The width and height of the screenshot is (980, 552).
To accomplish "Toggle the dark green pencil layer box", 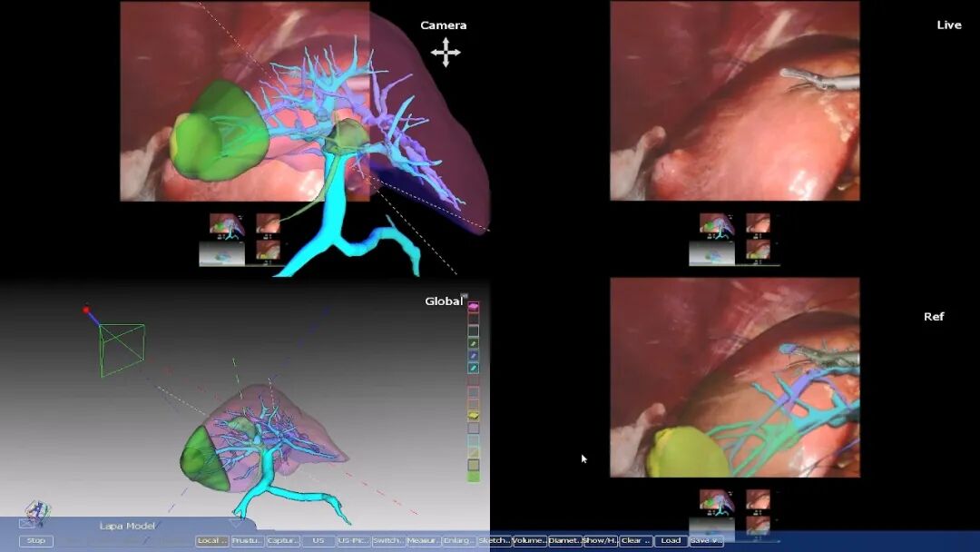I will [x=473, y=344].
